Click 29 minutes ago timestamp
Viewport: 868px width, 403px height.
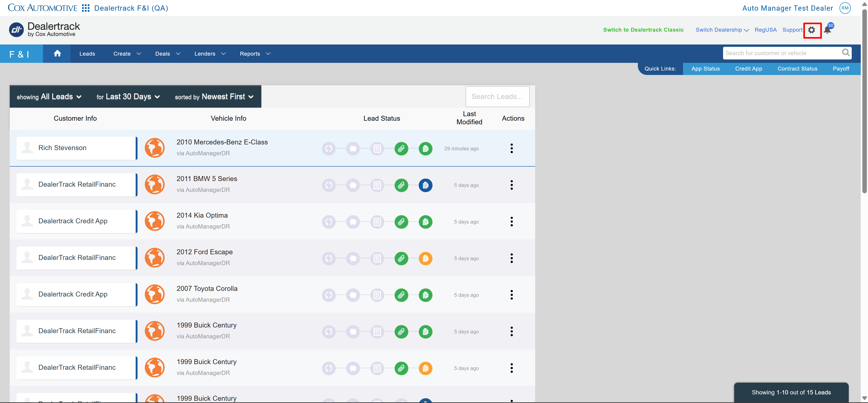pos(461,148)
